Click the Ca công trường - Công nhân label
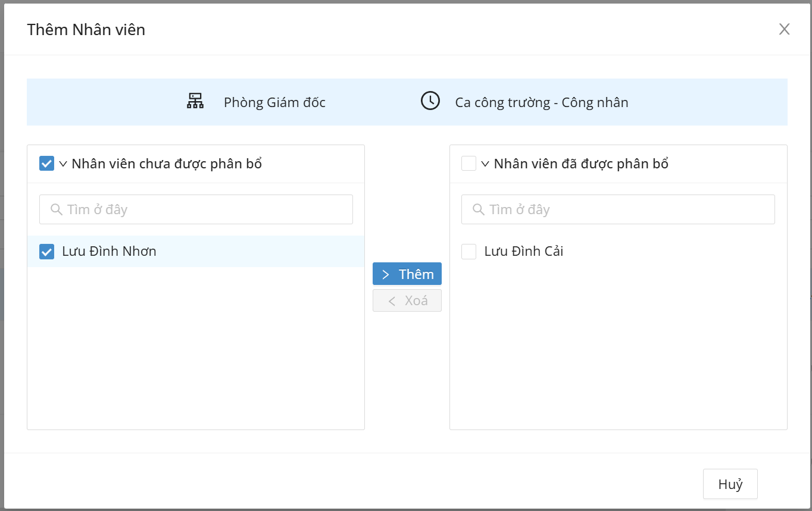Screen dimensions: 812x511 (x=541, y=102)
